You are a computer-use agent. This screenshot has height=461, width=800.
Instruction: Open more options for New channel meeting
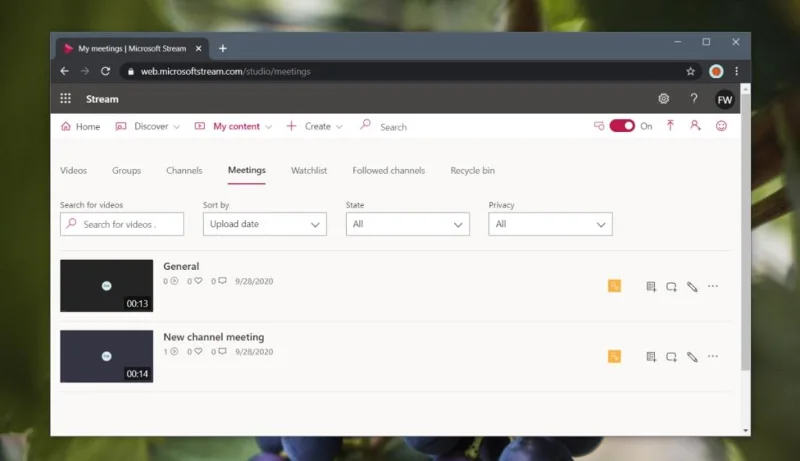pyautogui.click(x=713, y=356)
